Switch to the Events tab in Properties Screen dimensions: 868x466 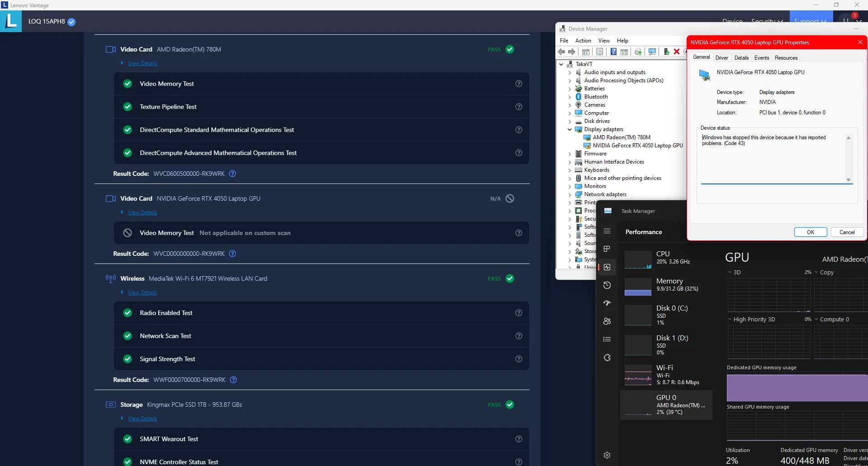click(x=762, y=58)
